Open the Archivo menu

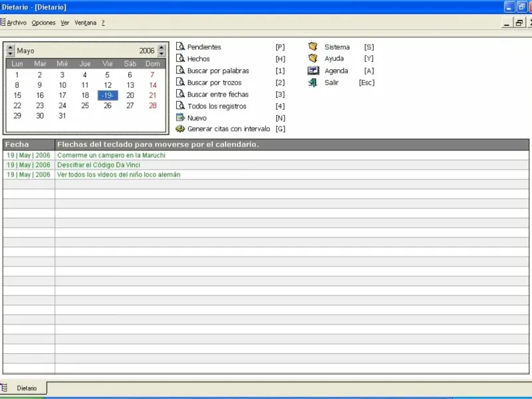tap(17, 23)
